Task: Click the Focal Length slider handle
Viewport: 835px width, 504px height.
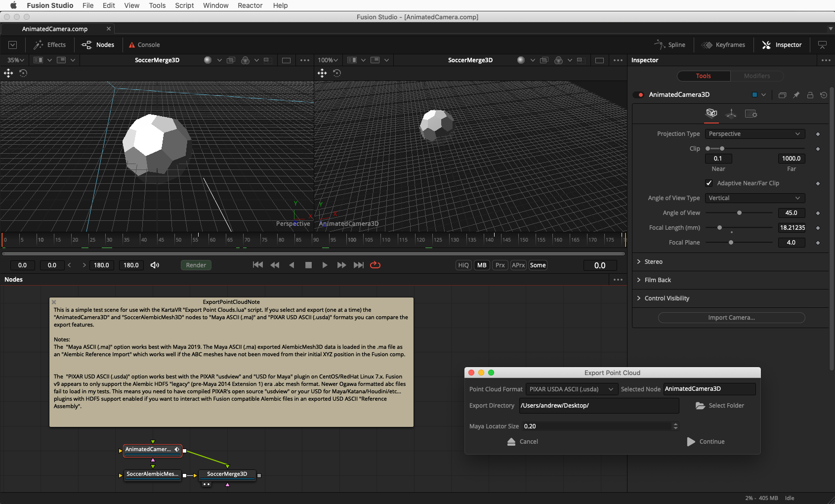Action: point(719,228)
